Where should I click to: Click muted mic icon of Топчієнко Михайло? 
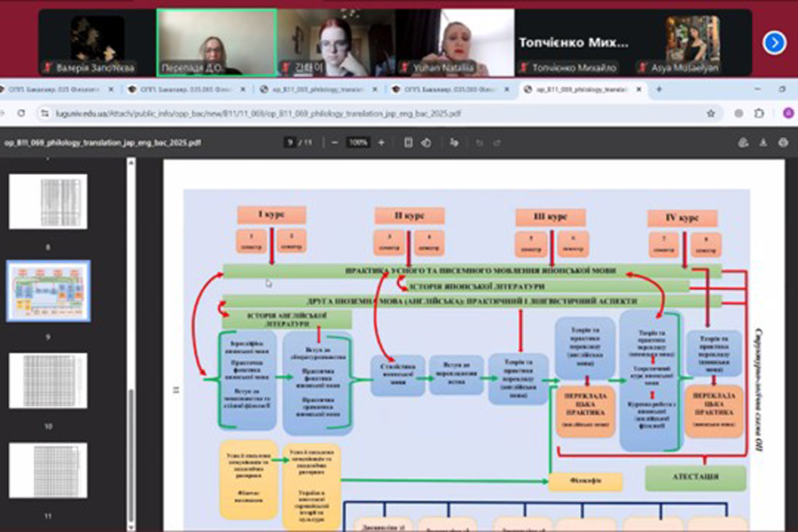525,67
